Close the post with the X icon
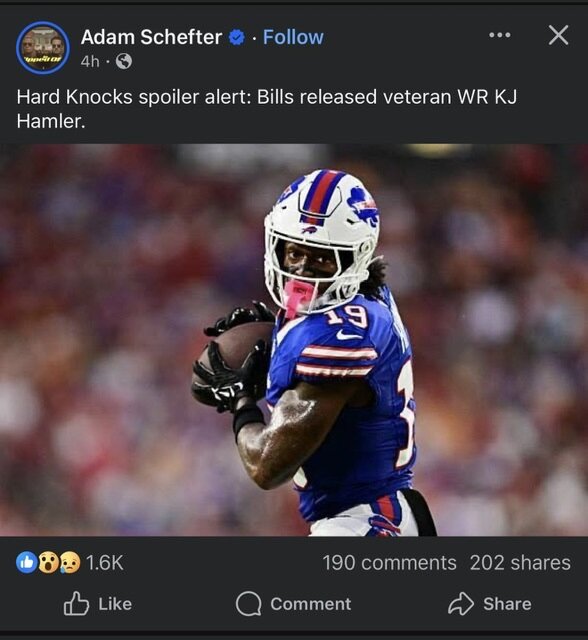 558,35
